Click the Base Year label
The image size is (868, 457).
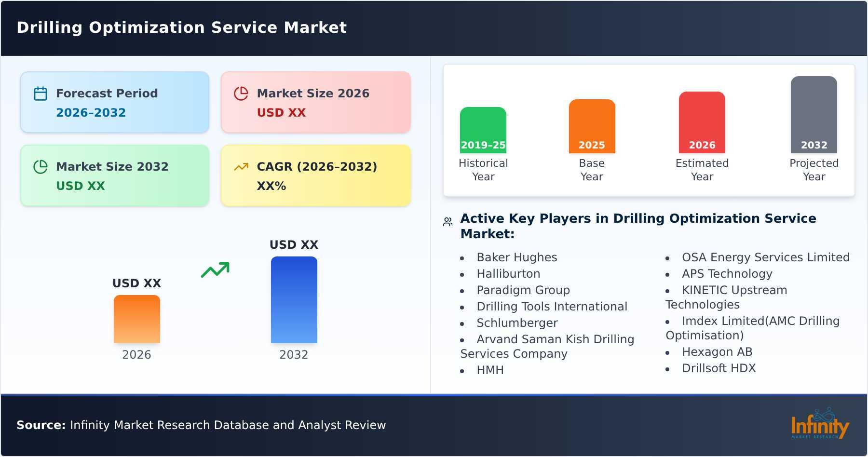click(x=592, y=170)
